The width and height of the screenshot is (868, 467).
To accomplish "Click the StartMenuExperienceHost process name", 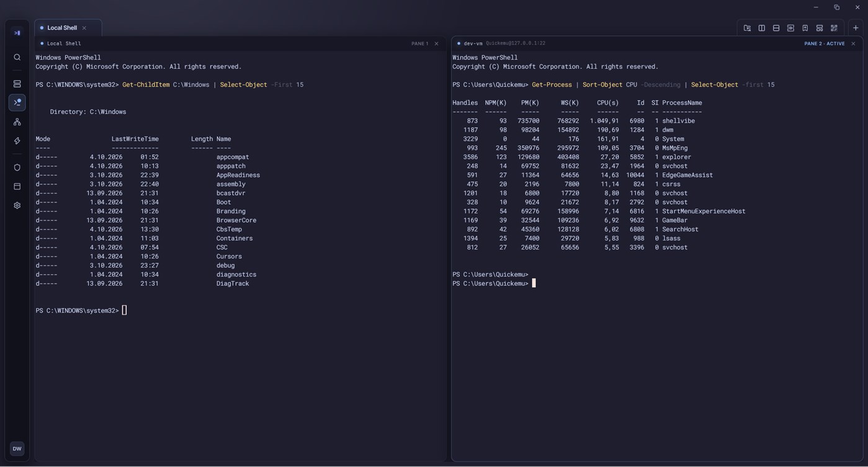I will (704, 211).
